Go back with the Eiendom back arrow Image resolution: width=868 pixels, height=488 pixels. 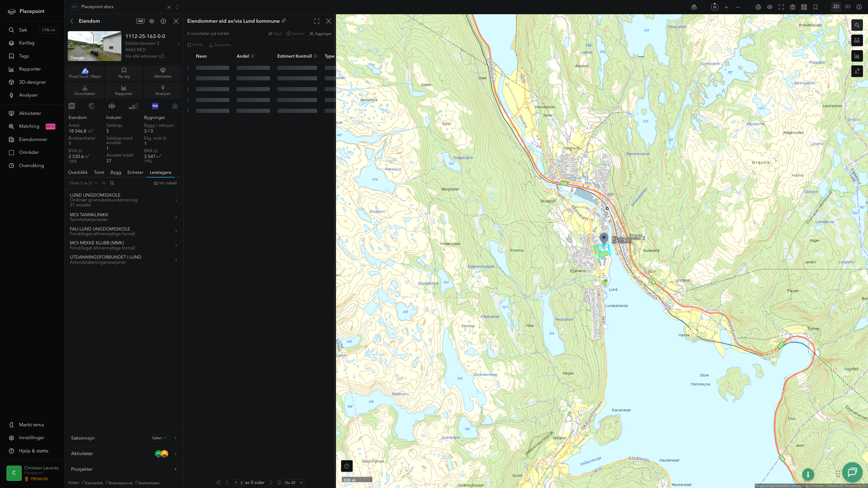click(72, 21)
